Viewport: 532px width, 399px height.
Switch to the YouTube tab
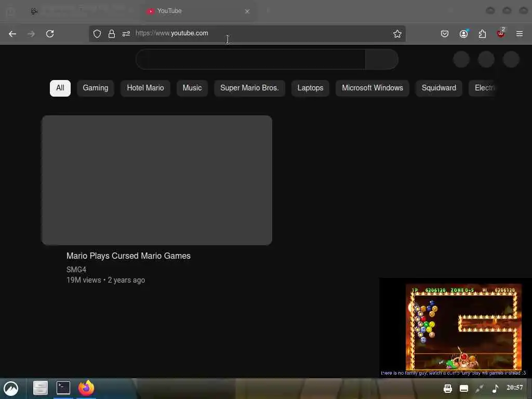[x=198, y=11]
